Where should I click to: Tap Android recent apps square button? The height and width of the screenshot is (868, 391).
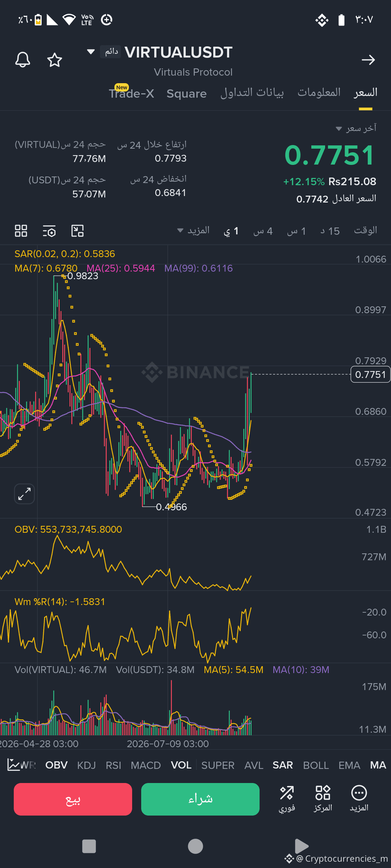89,846
